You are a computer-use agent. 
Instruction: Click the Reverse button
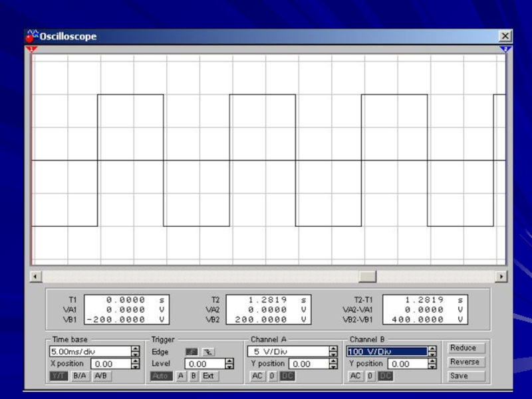pyautogui.click(x=464, y=362)
